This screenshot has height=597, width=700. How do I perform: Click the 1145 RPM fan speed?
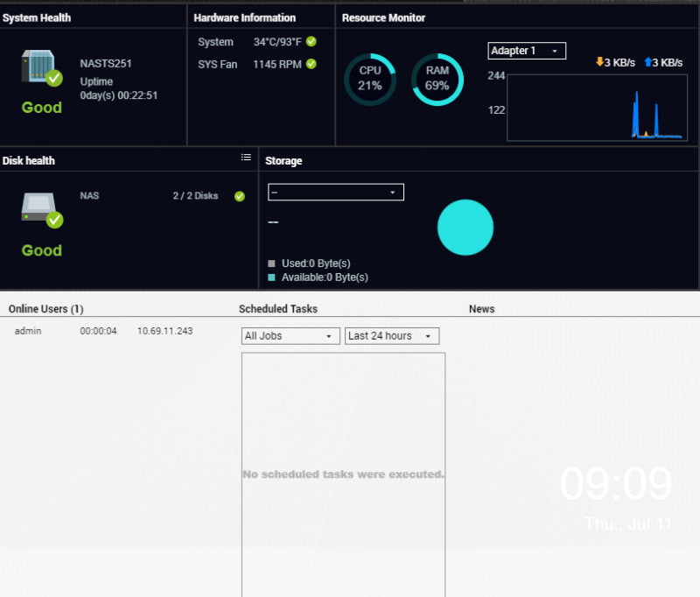click(x=277, y=64)
